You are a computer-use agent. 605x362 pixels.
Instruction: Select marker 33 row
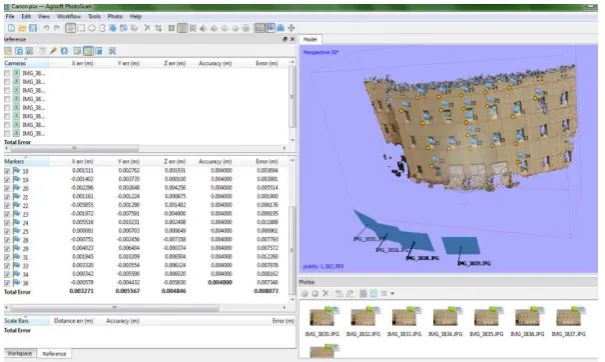coord(147,266)
